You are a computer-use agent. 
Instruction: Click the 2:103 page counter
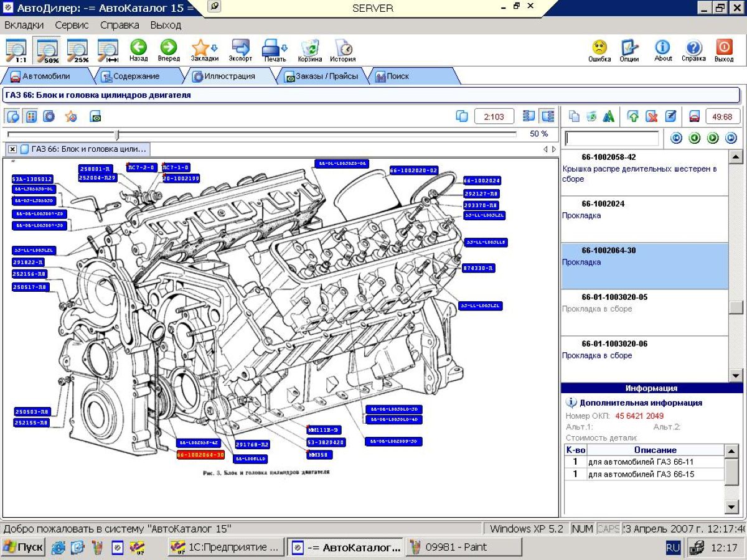click(x=494, y=116)
